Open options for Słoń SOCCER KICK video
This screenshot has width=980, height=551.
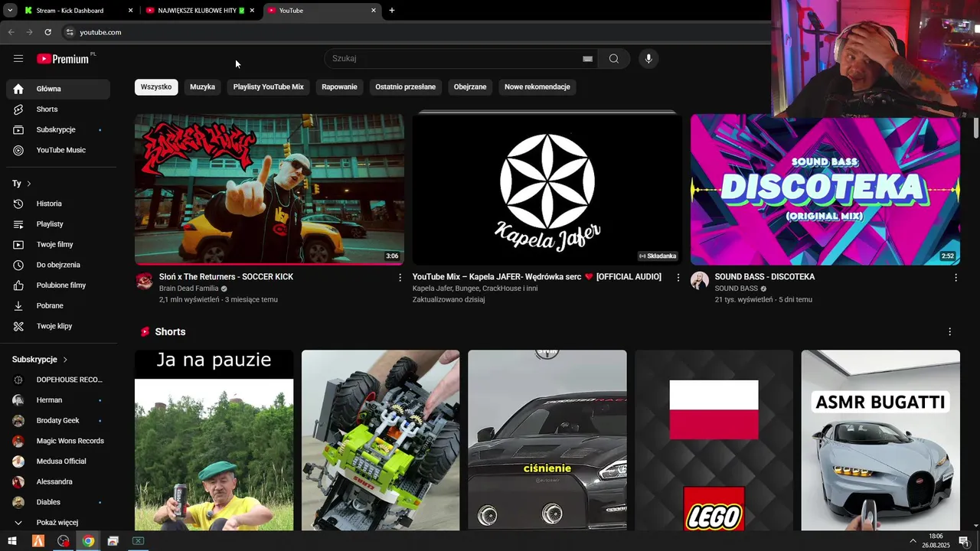click(x=400, y=278)
